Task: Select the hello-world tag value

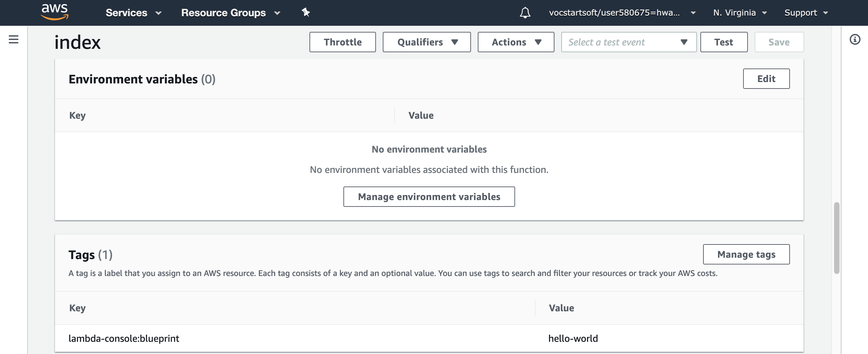Action: (573, 338)
